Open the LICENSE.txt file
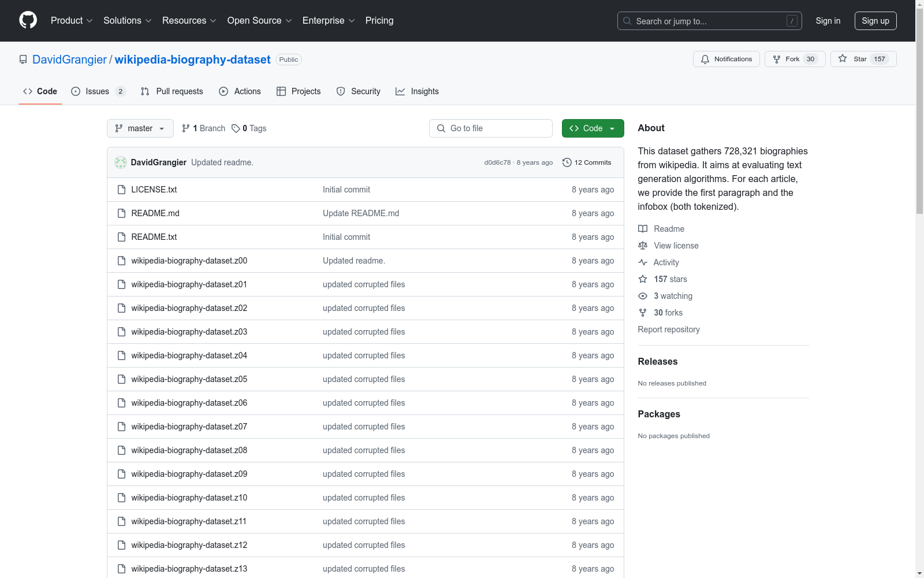Viewport: 924px width, 578px height. 154,190
